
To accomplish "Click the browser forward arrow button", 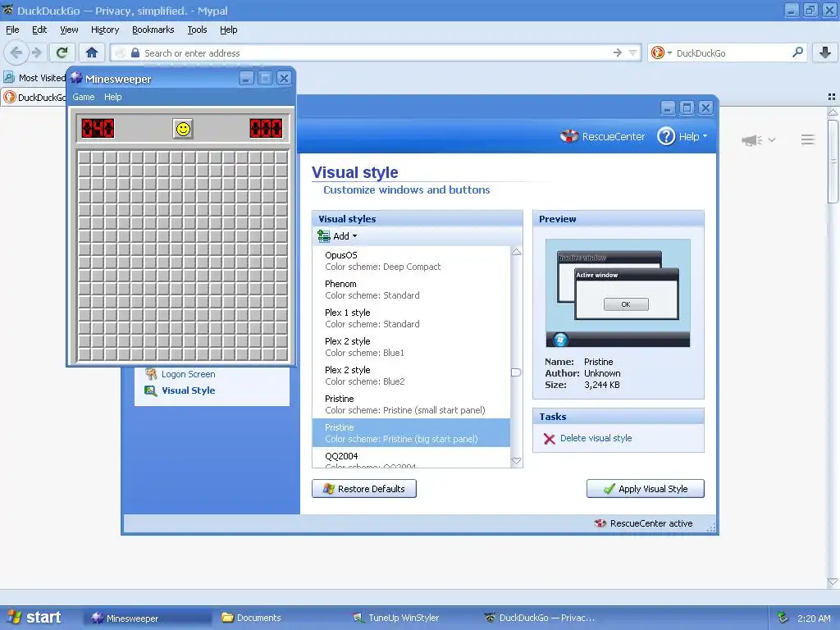I will pos(36,52).
